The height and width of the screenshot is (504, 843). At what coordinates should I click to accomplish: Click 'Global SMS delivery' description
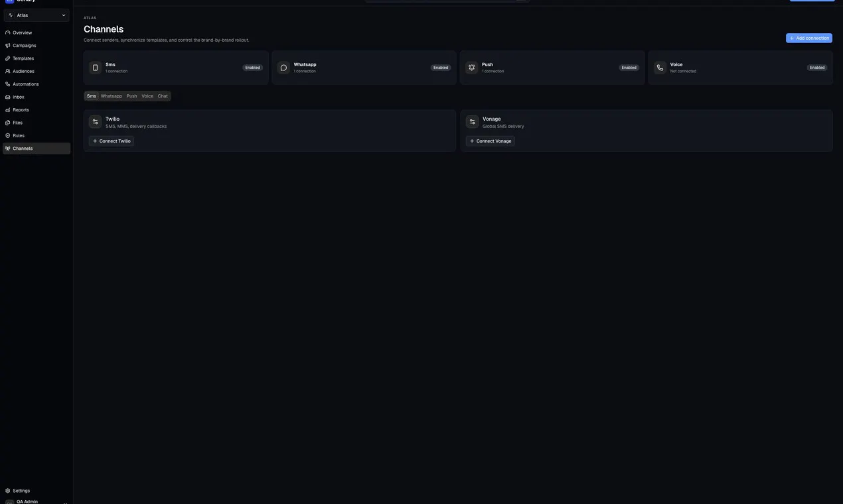tap(503, 126)
